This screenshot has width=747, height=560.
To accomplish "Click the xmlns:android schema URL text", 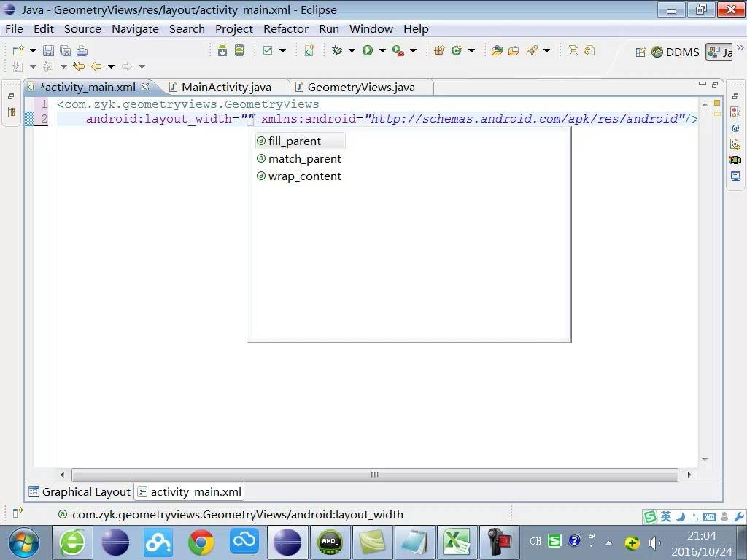I will coord(525,119).
